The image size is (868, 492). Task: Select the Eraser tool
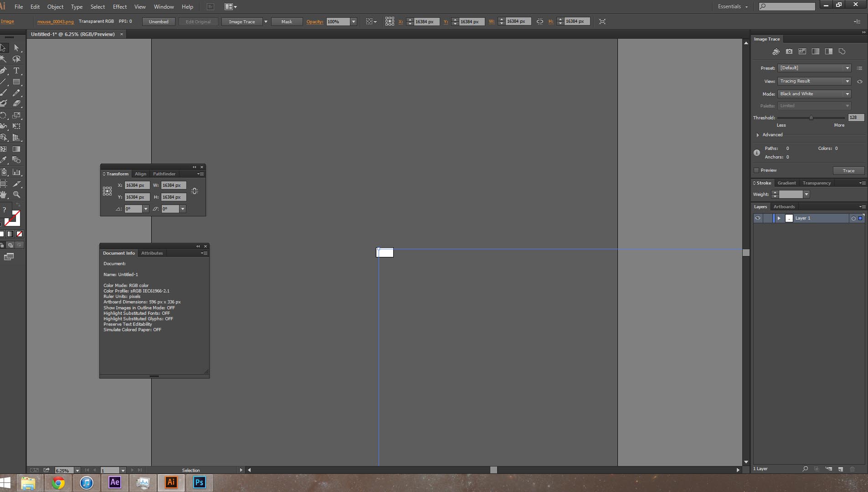pos(16,104)
